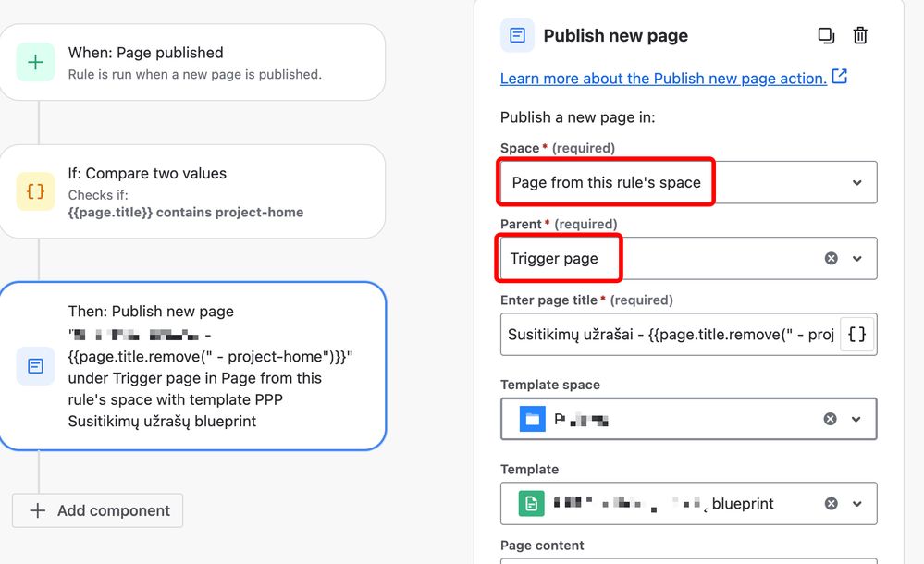Click the external link icon beside Learn more
924x564 pixels.
[839, 77]
